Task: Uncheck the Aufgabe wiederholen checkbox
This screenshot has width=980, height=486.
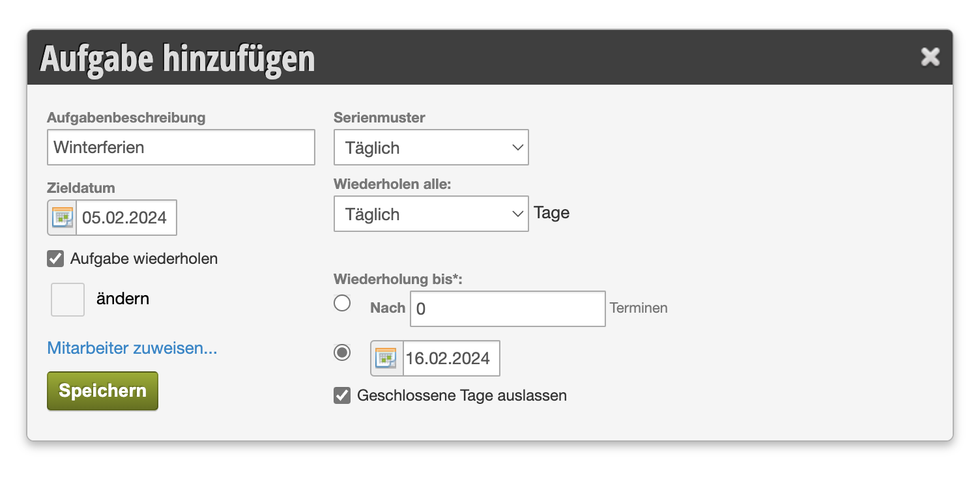Action: 55,259
